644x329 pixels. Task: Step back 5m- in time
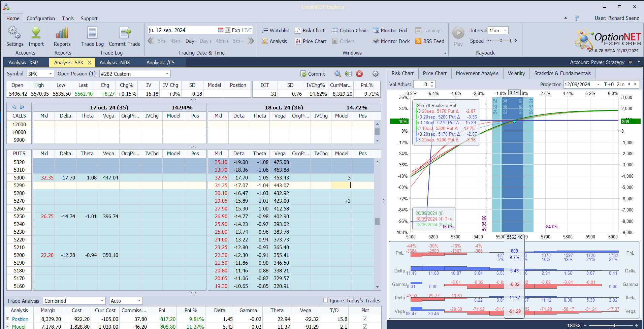coord(162,41)
